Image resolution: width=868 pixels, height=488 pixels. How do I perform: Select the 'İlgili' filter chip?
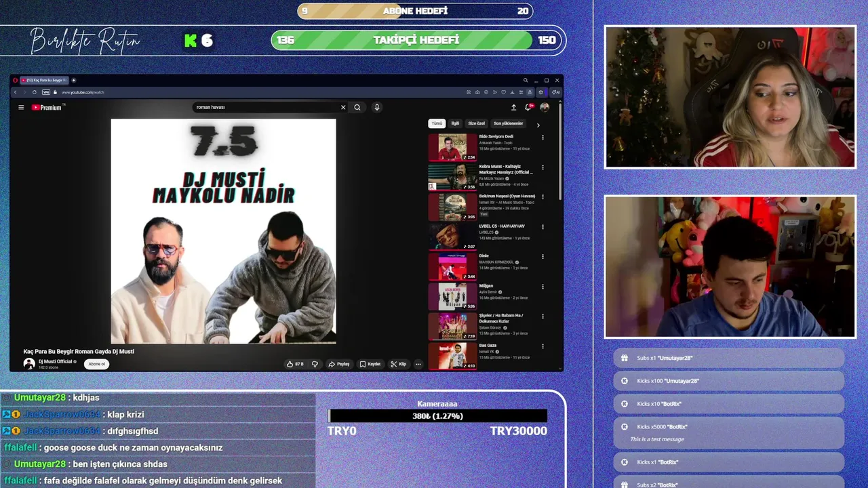pyautogui.click(x=455, y=123)
